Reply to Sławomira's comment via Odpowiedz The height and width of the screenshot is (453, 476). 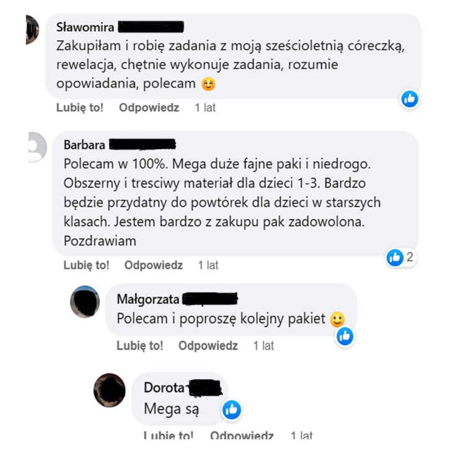(149, 107)
